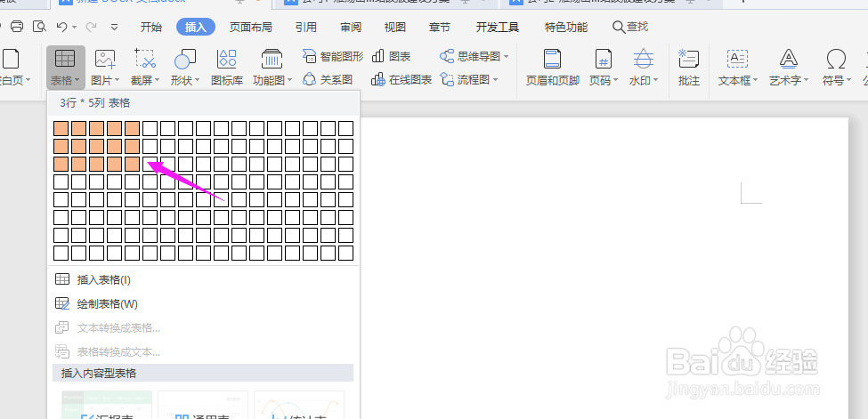Click the first grid cell in table picker
868x419 pixels.
click(x=61, y=128)
